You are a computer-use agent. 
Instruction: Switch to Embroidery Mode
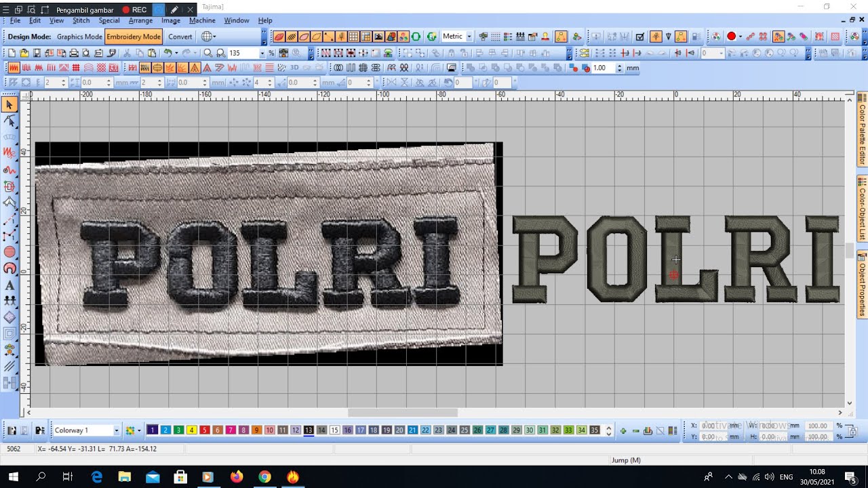(134, 37)
